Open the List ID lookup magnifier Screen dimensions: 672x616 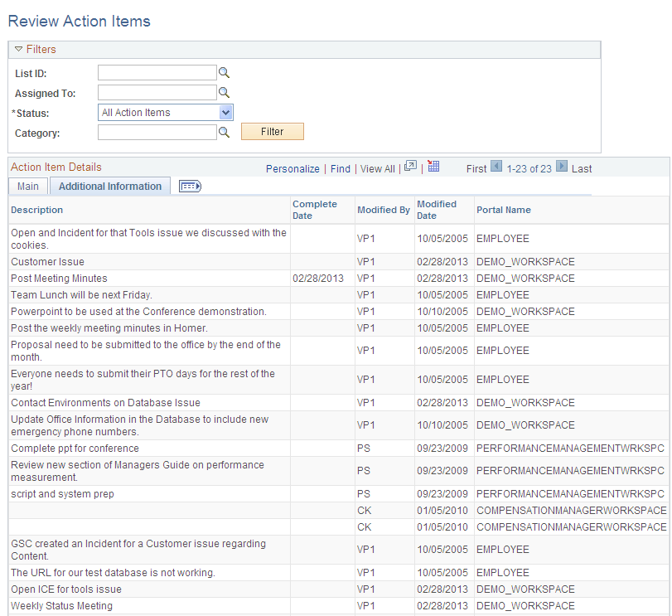coord(224,72)
